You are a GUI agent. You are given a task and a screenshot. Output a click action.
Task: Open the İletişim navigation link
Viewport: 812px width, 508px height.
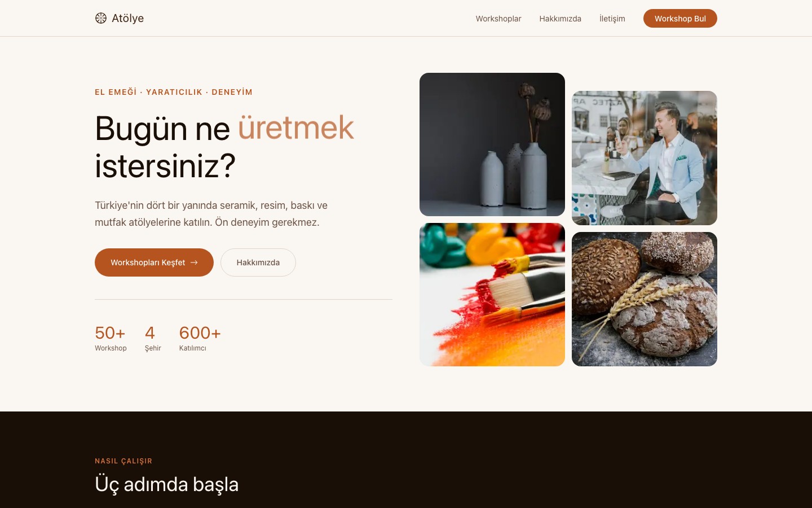point(612,19)
